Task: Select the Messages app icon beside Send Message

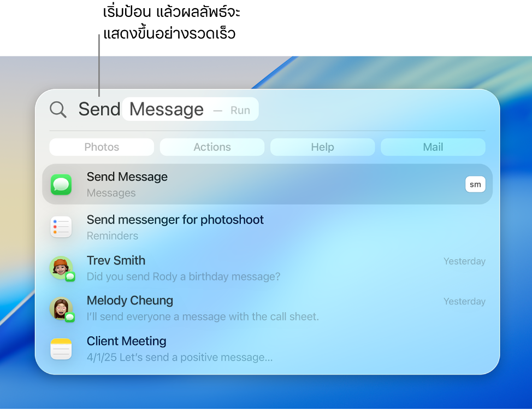Action: click(61, 184)
